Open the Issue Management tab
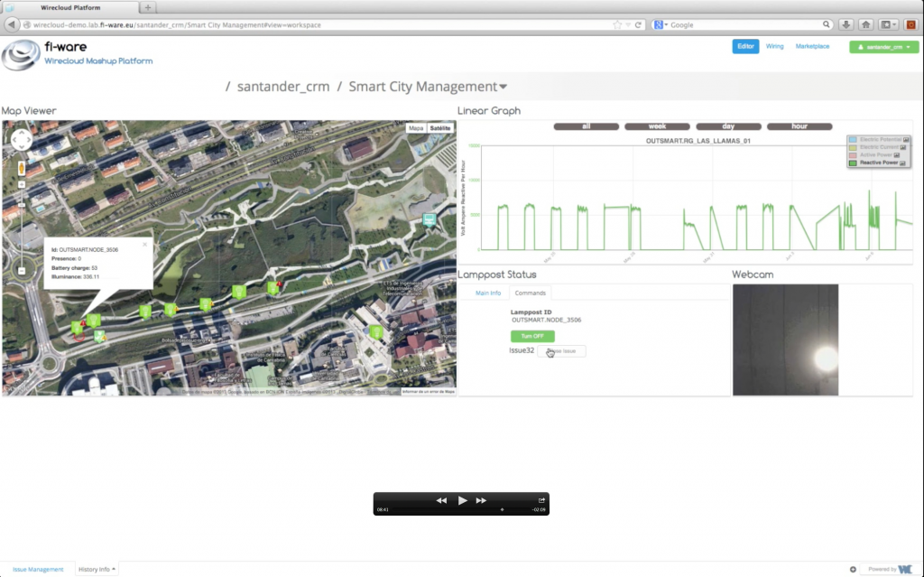 [39, 569]
